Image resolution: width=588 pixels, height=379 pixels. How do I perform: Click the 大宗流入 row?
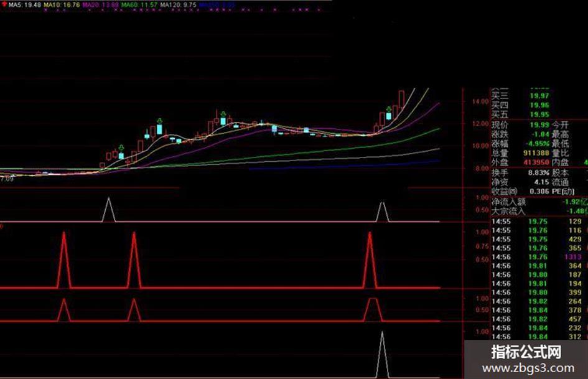click(539, 211)
